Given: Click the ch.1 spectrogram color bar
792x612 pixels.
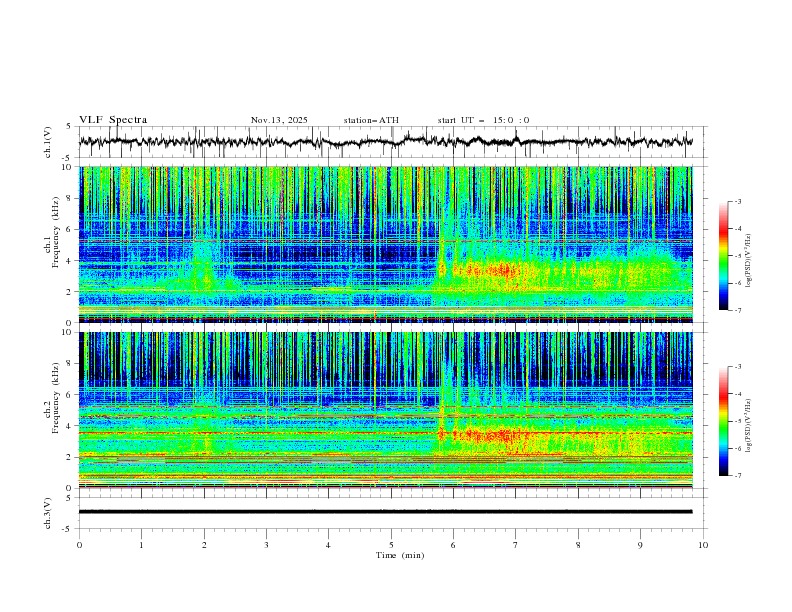Looking at the screenshot, I should click(x=723, y=256).
